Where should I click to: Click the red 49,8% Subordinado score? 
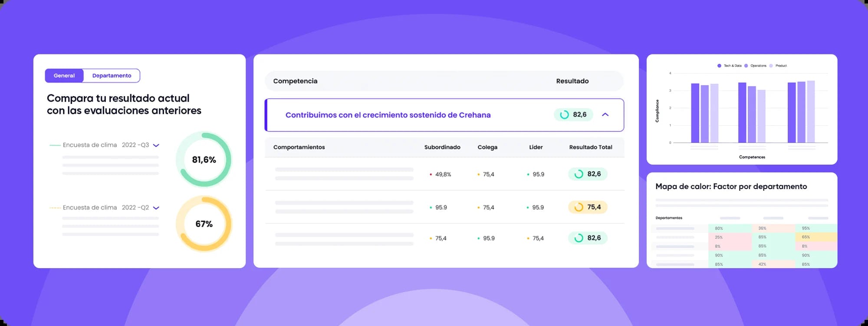[x=442, y=174]
